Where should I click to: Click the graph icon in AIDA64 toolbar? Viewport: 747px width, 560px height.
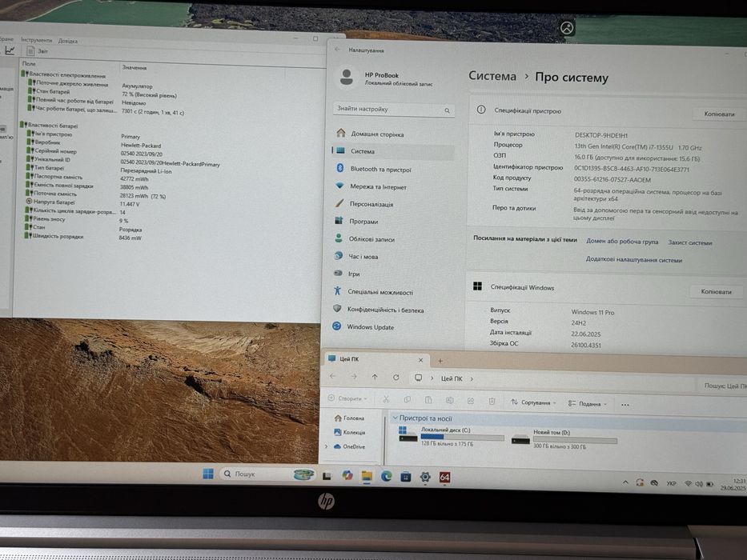point(10,50)
